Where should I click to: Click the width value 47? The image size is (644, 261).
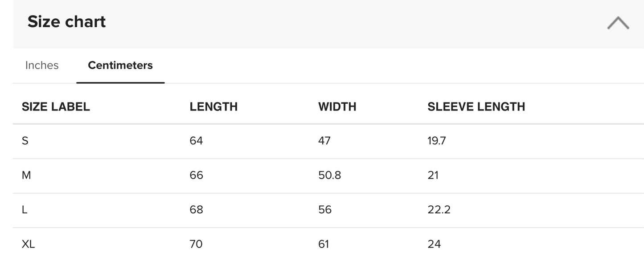pos(324,141)
